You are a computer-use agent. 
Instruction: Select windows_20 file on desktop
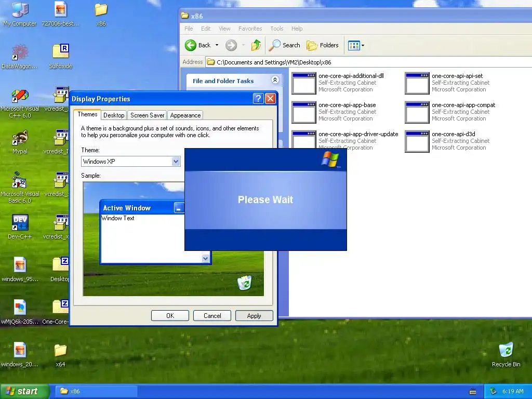20,354
